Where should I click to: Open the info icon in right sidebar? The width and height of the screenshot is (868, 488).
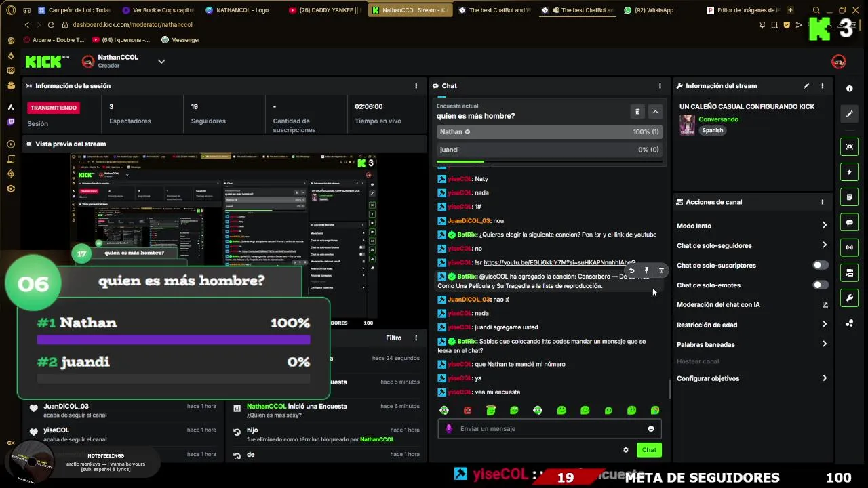coord(849,89)
